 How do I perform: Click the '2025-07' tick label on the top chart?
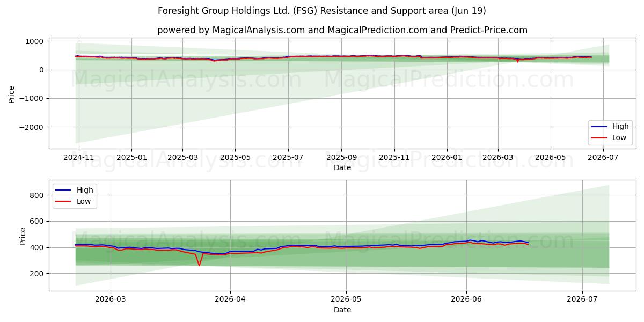(288, 157)
